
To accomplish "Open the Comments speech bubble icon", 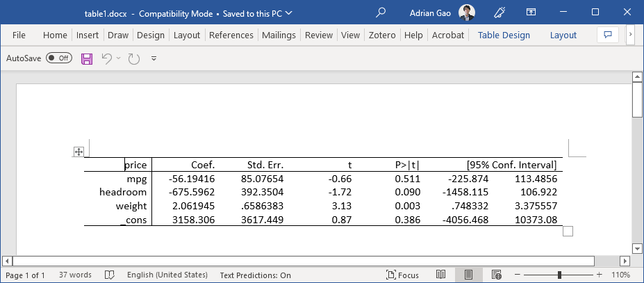I will (x=608, y=35).
